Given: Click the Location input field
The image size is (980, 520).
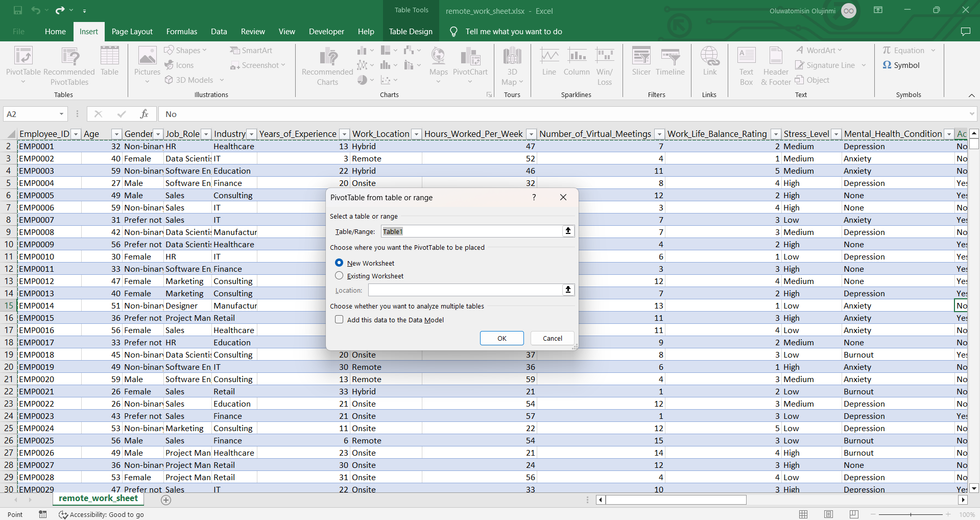Looking at the screenshot, I should (x=465, y=290).
